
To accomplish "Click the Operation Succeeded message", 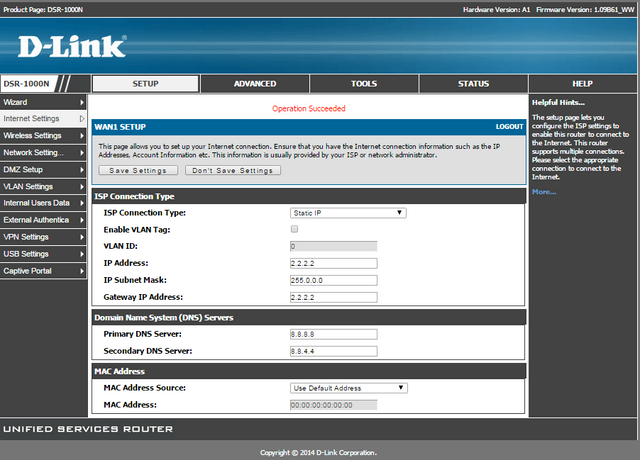I will pos(309,109).
